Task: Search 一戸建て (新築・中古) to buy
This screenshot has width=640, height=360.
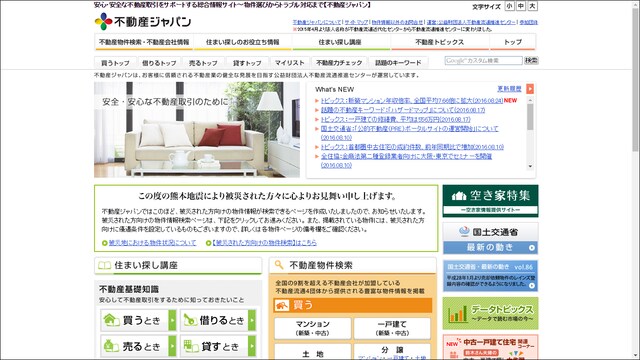Action: tap(392, 328)
